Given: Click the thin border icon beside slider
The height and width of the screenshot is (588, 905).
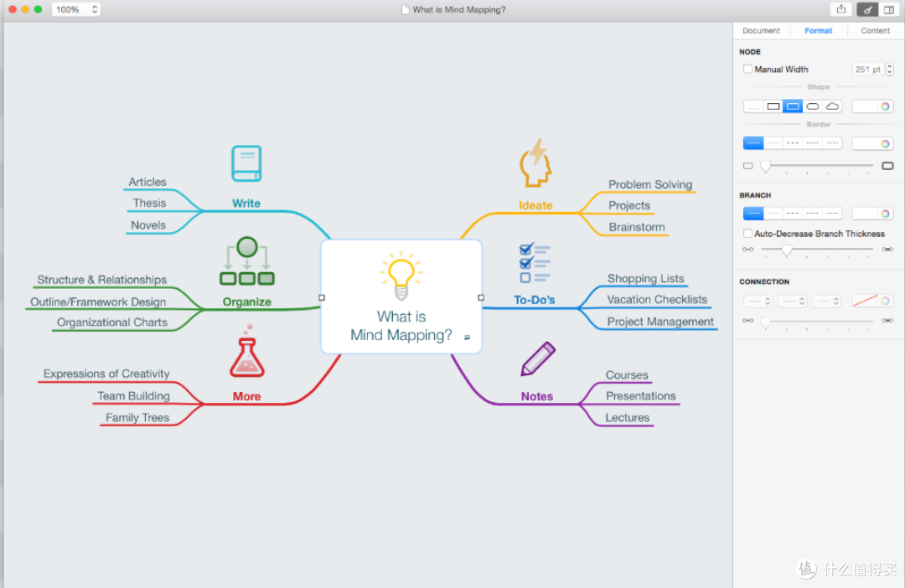Looking at the screenshot, I should (x=748, y=166).
